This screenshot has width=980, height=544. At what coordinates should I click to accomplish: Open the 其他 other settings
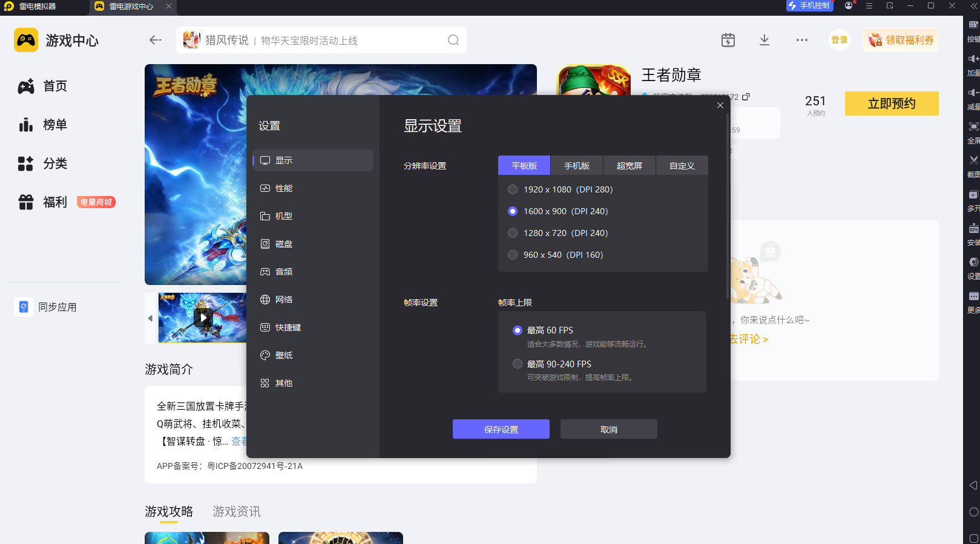pyautogui.click(x=313, y=383)
